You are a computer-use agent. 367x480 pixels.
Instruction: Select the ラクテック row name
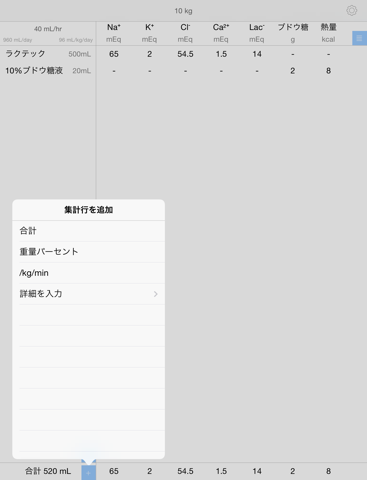pos(25,54)
